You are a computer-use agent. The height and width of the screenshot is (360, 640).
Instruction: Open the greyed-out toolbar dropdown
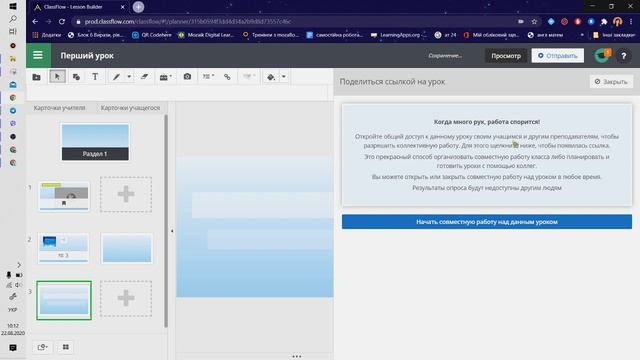pyautogui.click(x=249, y=76)
